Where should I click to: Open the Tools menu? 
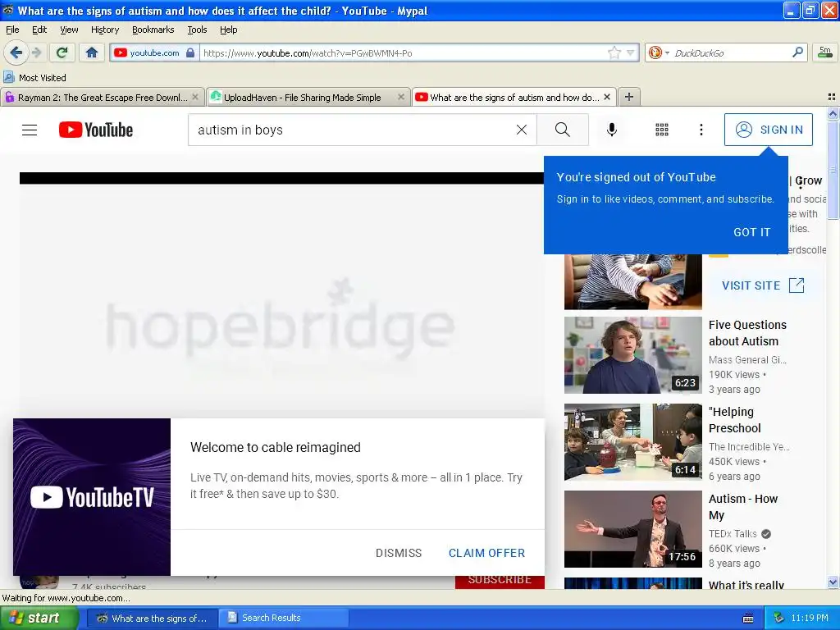coord(197,30)
